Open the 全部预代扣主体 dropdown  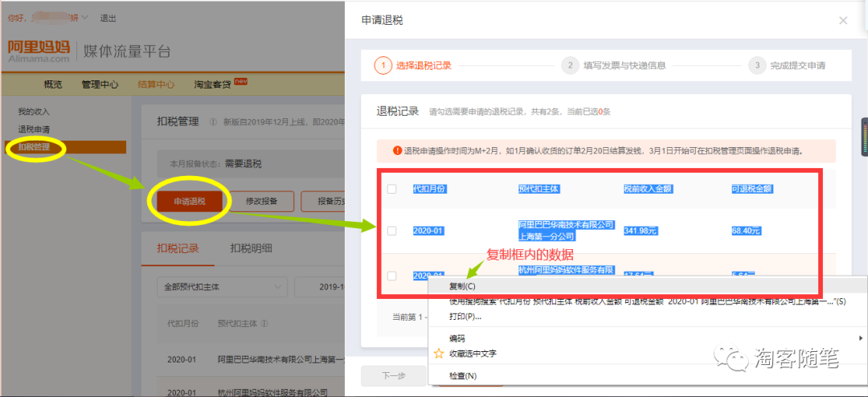pyautogui.click(x=222, y=287)
